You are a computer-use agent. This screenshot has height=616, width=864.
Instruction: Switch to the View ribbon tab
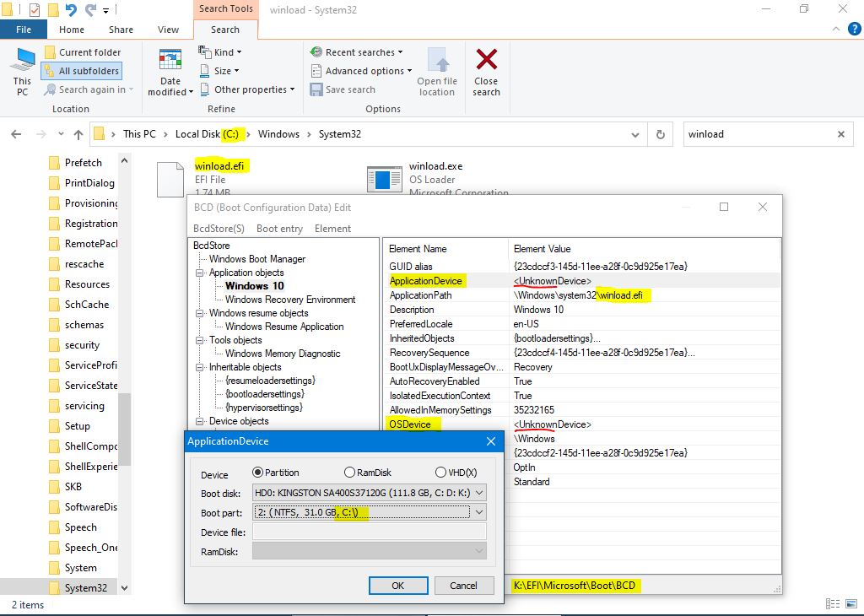tap(168, 30)
